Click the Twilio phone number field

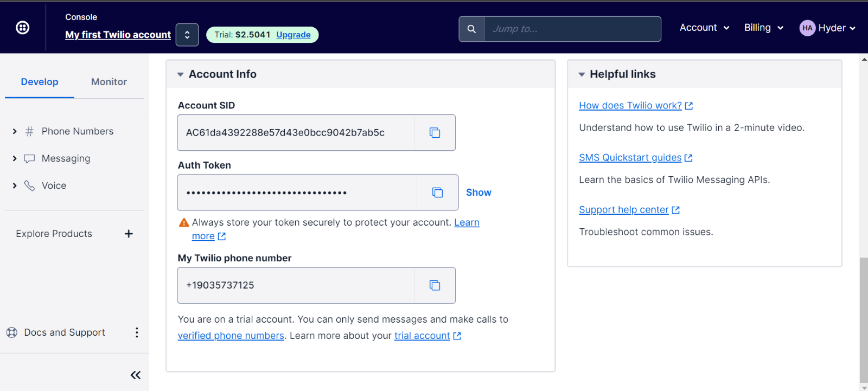click(x=296, y=285)
